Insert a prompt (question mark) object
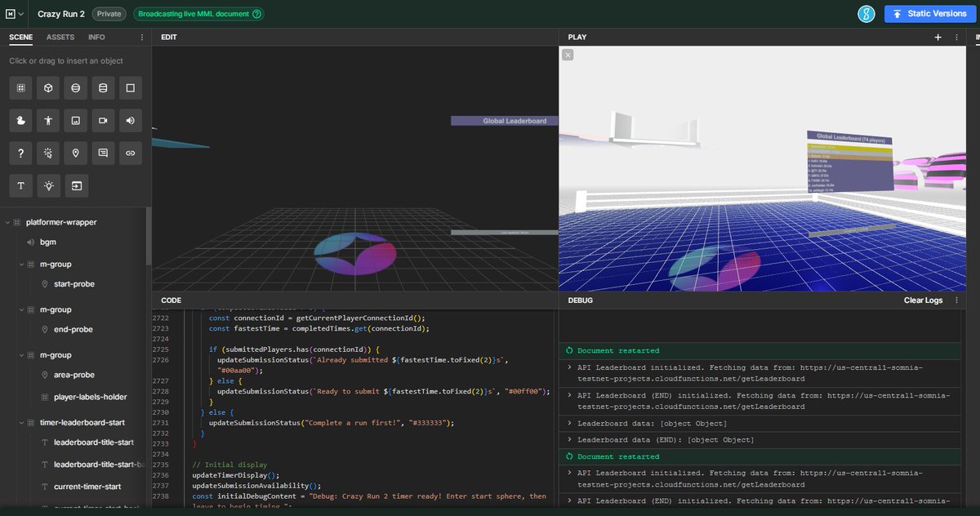The image size is (980, 516). point(21,153)
